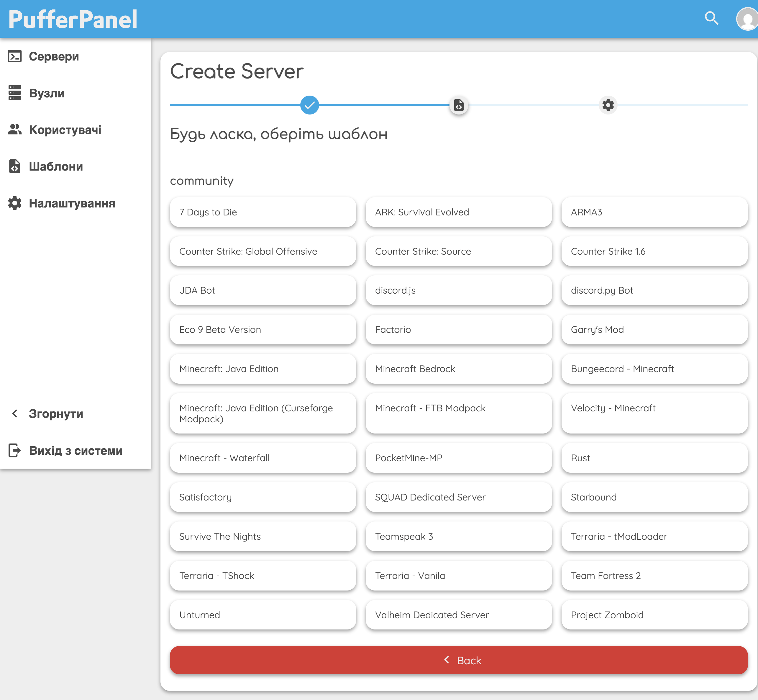758x700 pixels.
Task: Click the 'community' section label
Action: coord(201,181)
